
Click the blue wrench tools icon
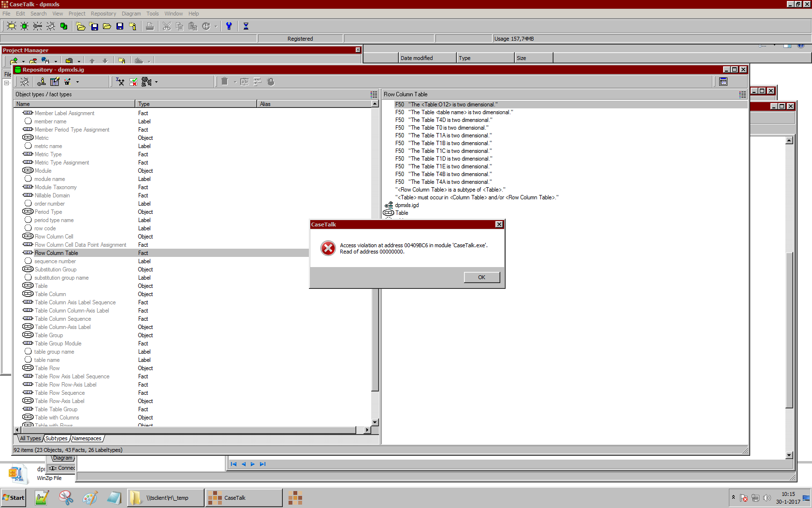pyautogui.click(x=229, y=26)
